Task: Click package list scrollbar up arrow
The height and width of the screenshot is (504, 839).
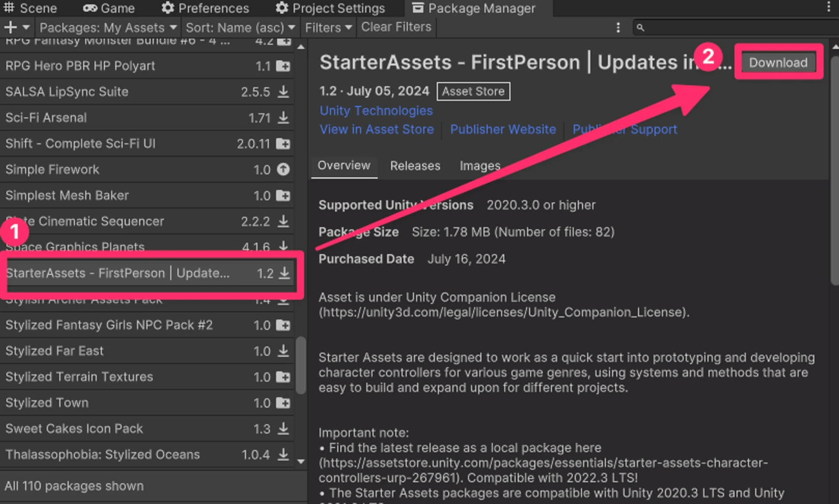Action: (x=301, y=47)
